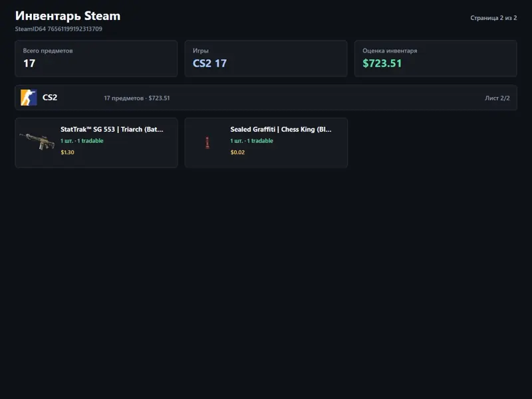Viewport: 532px width, 399px height.
Task: Click the Лист 2/2 sheet indicator
Action: [x=497, y=98]
